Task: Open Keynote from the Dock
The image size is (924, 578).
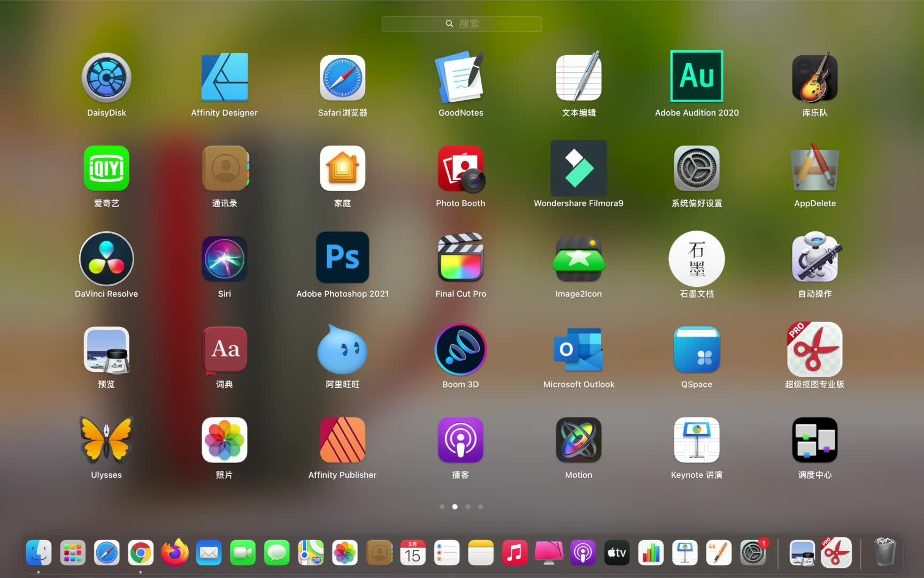Action: (x=685, y=552)
